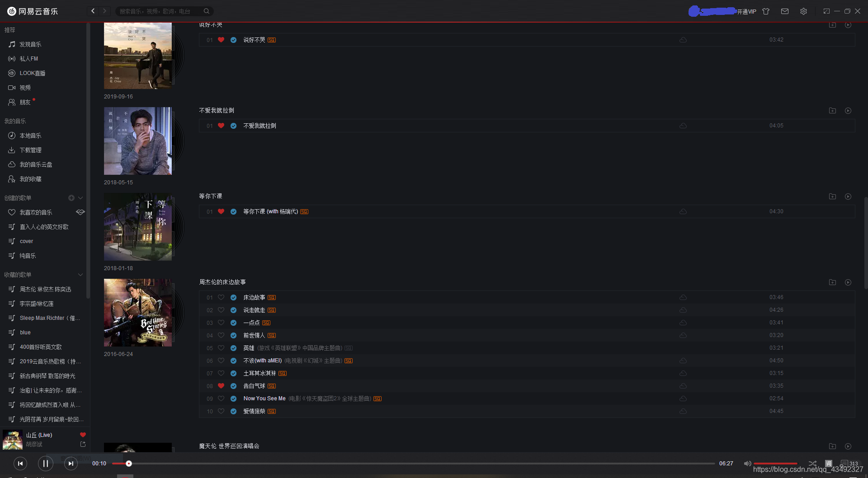The image size is (868, 478).
Task: Skip to the next track
Action: [71, 464]
